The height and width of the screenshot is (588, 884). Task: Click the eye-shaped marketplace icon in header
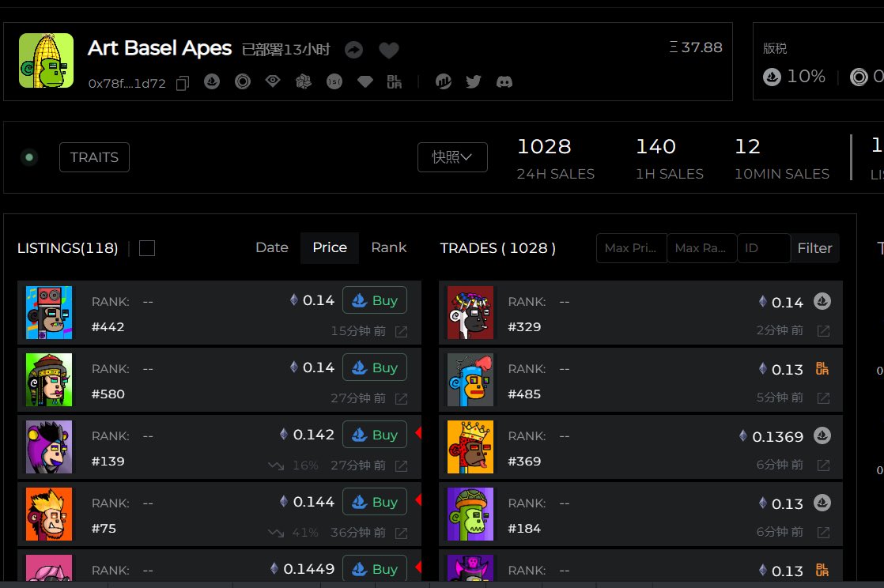point(273,81)
